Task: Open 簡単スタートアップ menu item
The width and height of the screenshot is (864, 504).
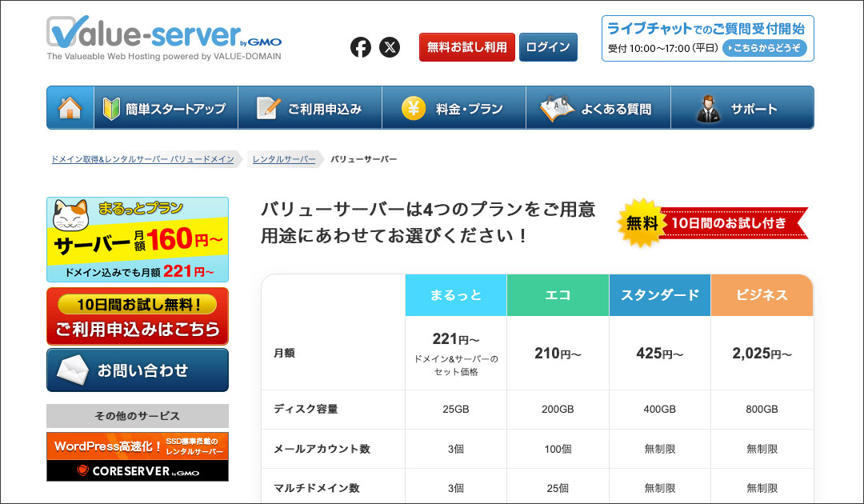Action: click(x=166, y=107)
